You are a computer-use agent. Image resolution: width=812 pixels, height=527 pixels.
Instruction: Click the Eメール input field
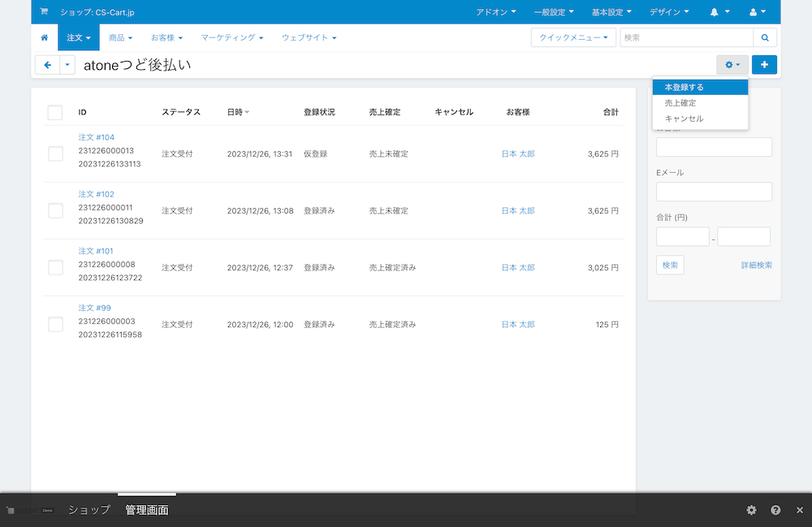pos(714,192)
